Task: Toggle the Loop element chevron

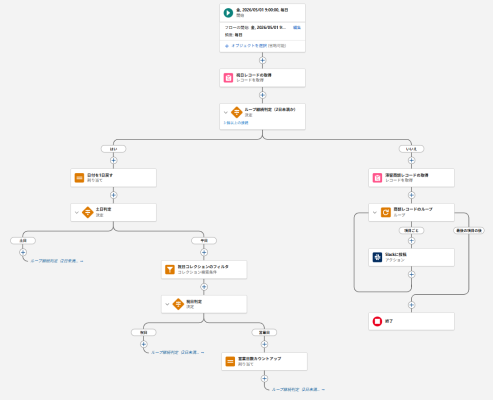Action: click(x=375, y=212)
